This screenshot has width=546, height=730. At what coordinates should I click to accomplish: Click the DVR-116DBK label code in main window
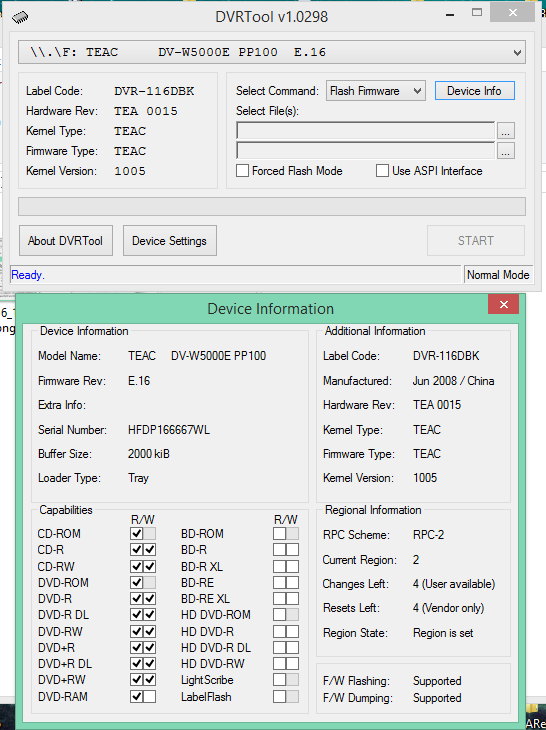pyautogui.click(x=155, y=91)
